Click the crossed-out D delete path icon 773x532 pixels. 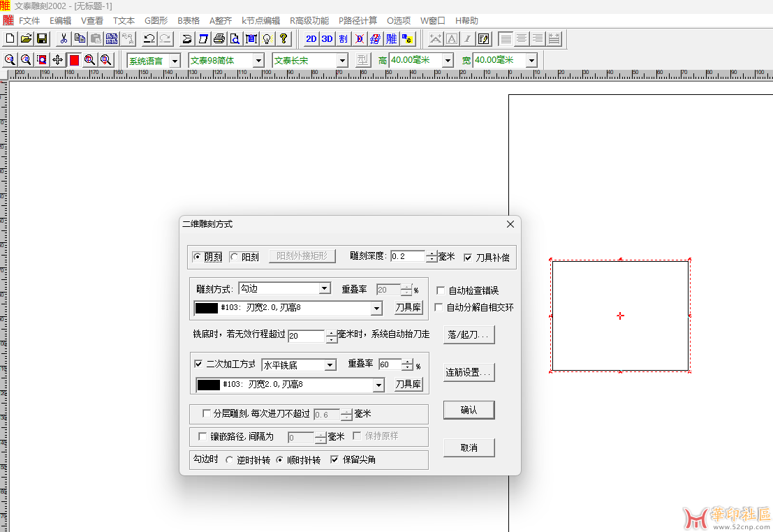[360, 39]
